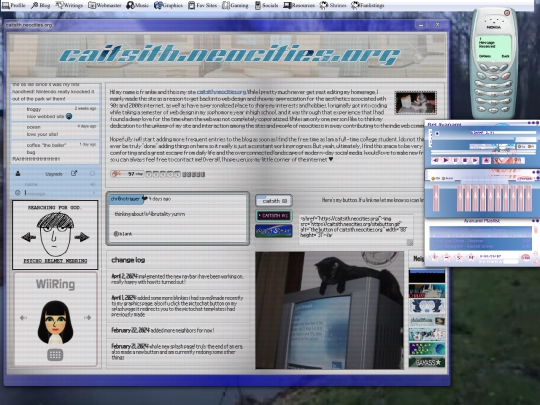
Task: Click the chatbox message field
Action: (x=57, y=193)
